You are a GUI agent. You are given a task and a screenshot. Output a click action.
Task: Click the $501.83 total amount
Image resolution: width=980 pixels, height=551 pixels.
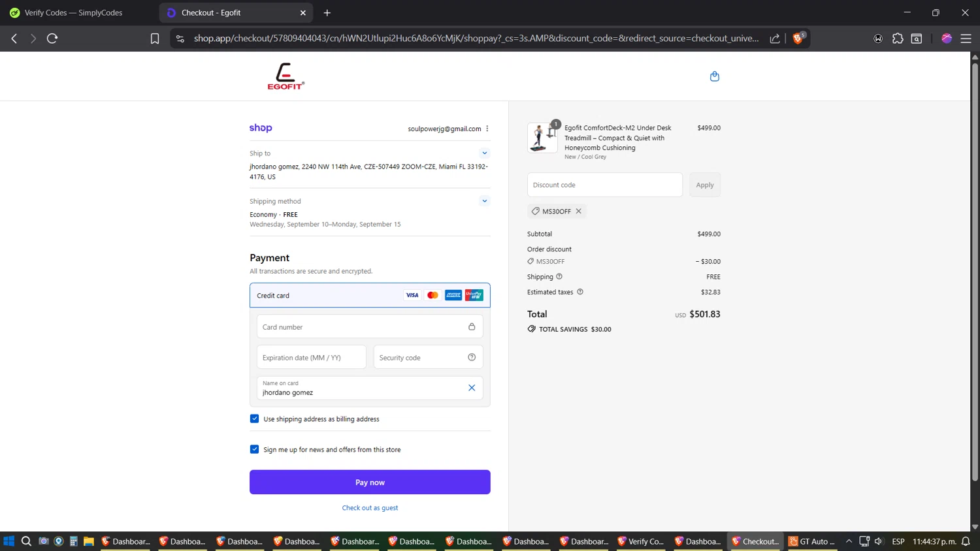tap(705, 314)
